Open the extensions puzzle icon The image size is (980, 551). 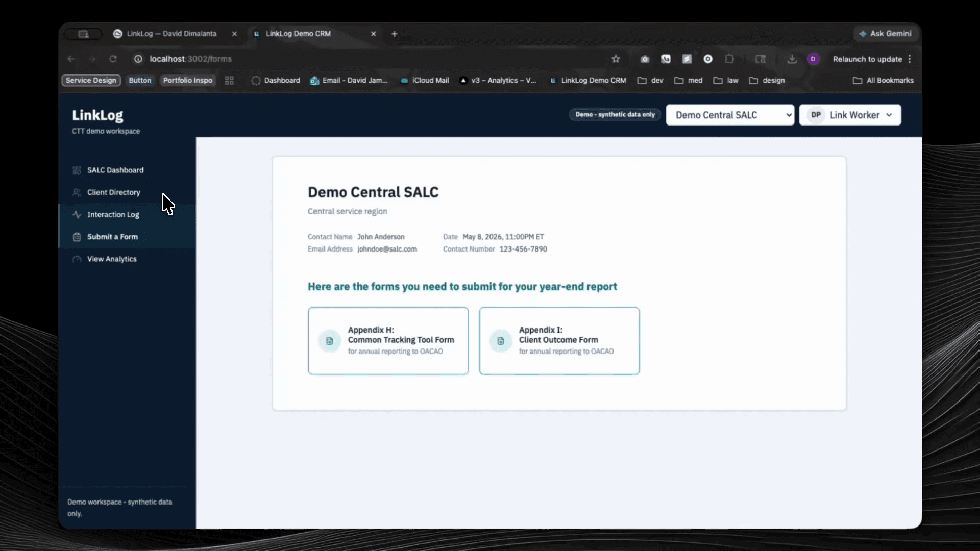pos(729,59)
